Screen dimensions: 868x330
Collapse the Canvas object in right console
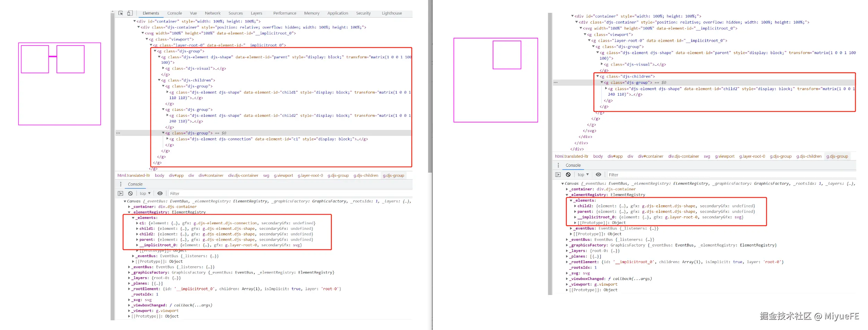(563, 184)
